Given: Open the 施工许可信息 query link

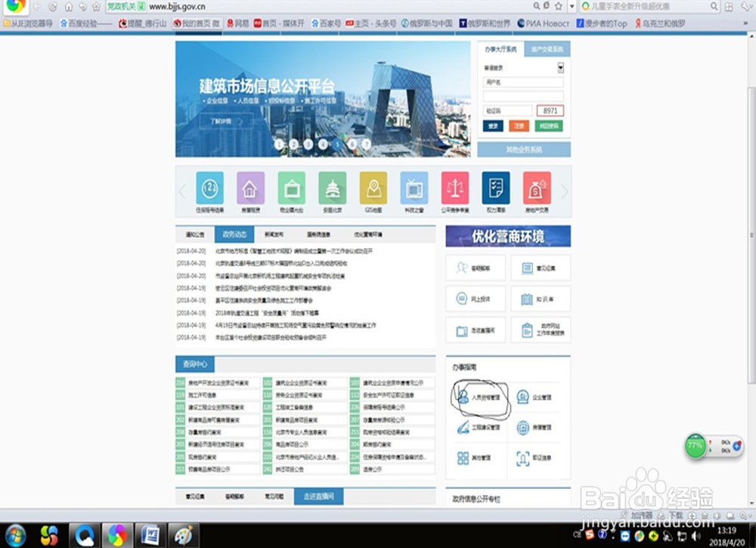Looking at the screenshot, I should [x=202, y=395].
